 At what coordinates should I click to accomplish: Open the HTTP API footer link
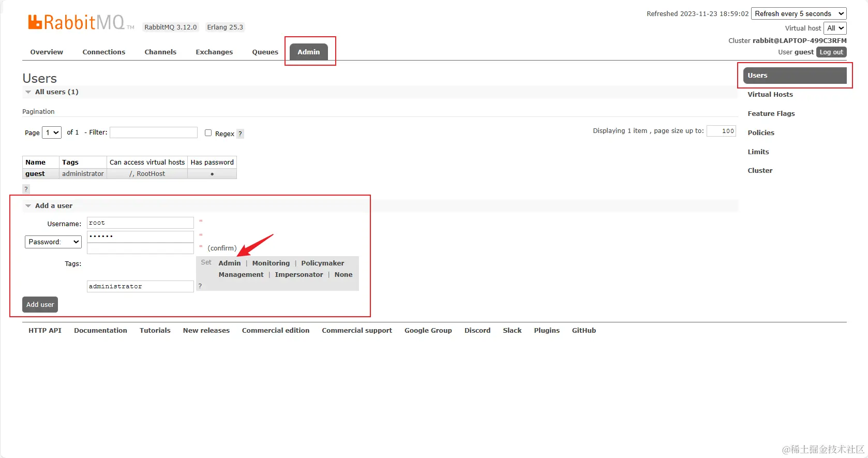coord(45,330)
